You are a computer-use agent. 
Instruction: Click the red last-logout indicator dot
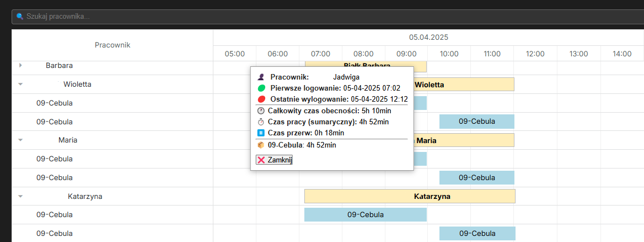coord(261,99)
